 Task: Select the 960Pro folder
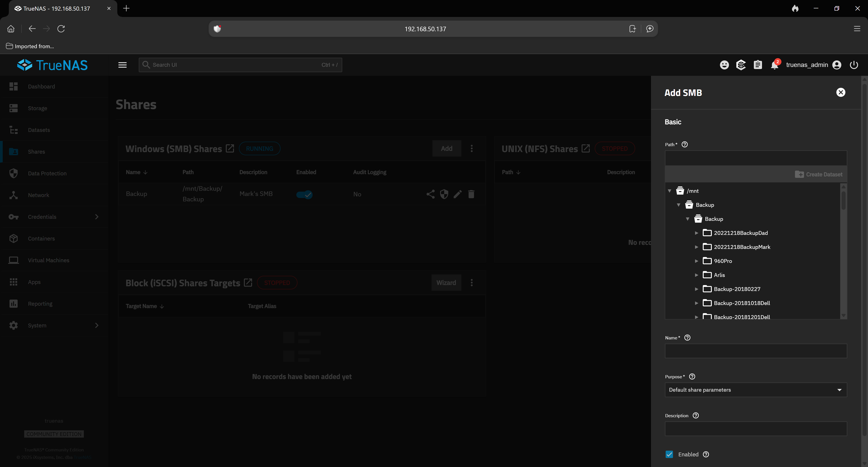click(723, 261)
